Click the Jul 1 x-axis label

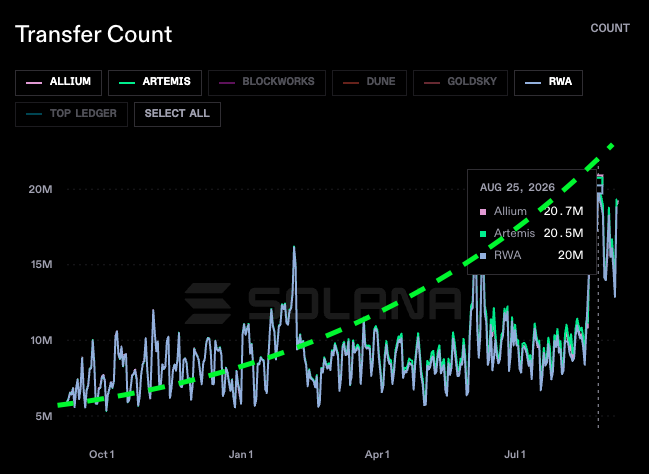pyautogui.click(x=515, y=455)
